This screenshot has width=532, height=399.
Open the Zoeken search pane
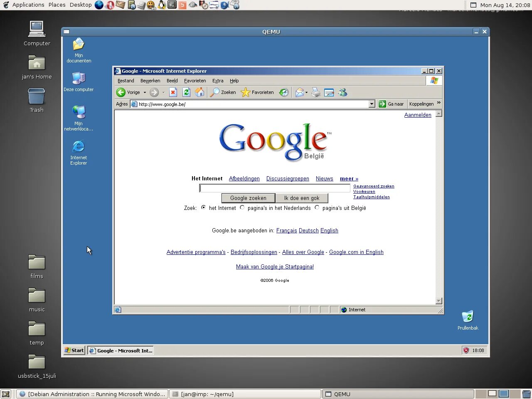223,92
